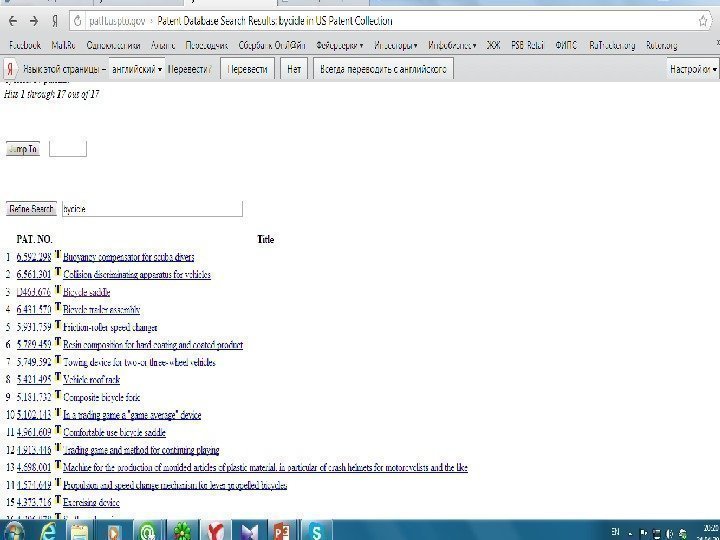The width and height of the screenshot is (720, 540).
Task: Bookmark this page with the star icon
Action: pos(703,21)
